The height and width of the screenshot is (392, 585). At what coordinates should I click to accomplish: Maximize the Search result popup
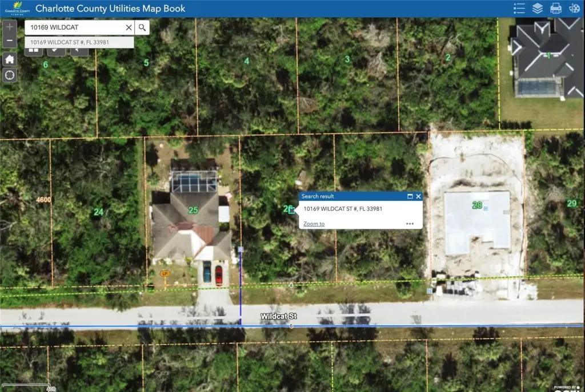410,196
